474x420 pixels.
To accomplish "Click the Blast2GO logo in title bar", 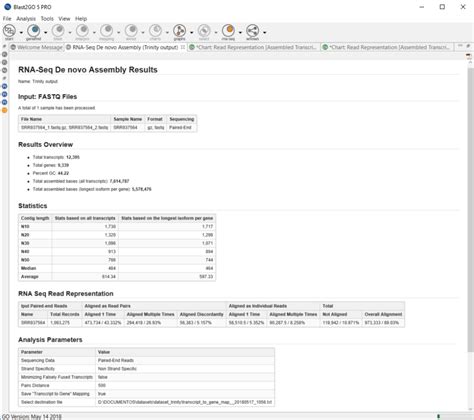I will tap(7, 7).
